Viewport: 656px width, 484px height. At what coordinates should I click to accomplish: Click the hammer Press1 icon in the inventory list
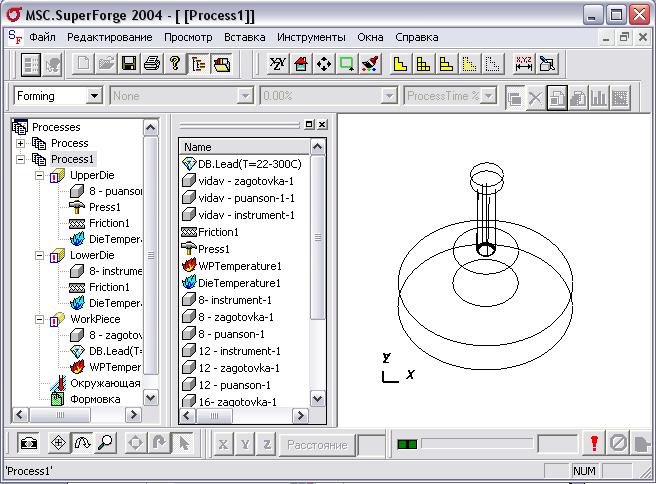(x=189, y=248)
